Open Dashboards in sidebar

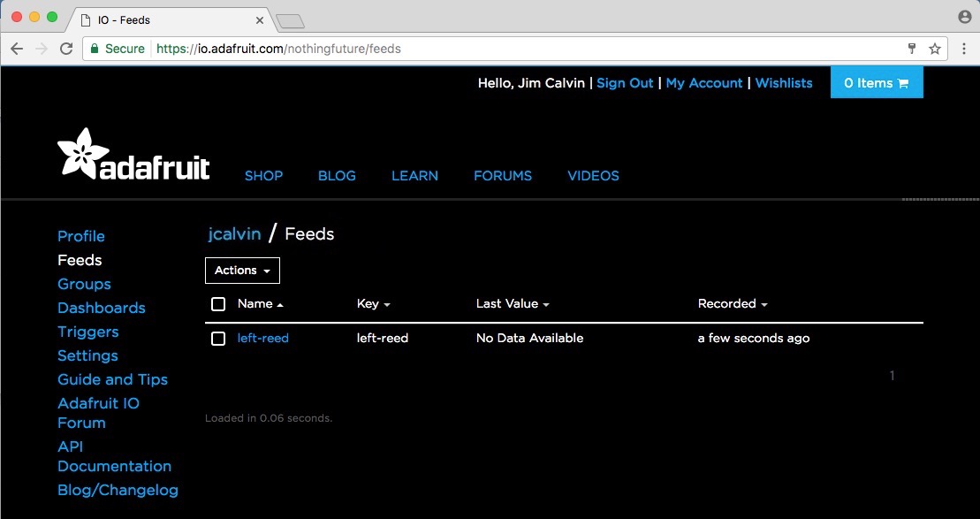point(102,308)
